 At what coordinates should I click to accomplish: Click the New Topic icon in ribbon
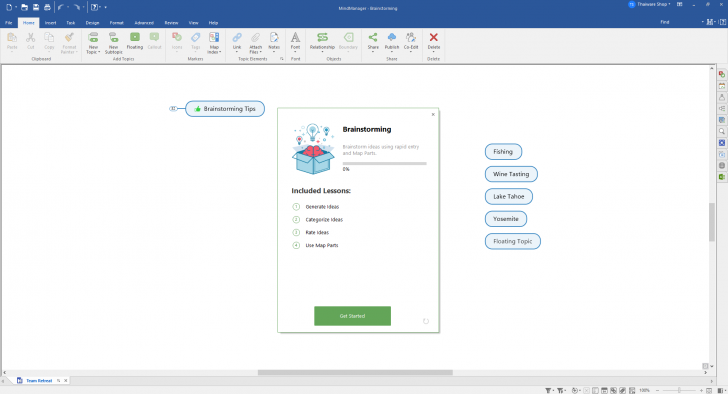[x=93, y=37]
